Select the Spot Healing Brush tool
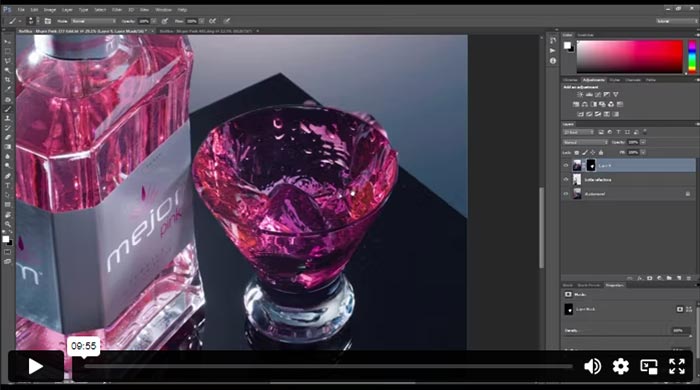This screenshot has height=390, width=700. coord(8,100)
